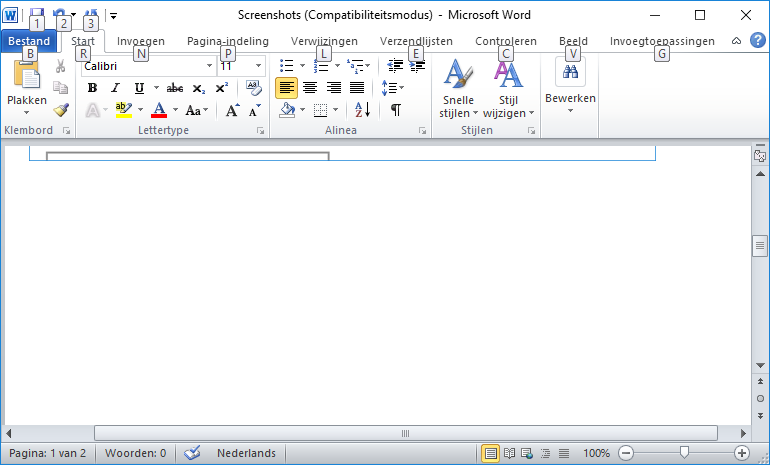Open the line spacing menu
The width and height of the screenshot is (770, 465).
click(x=392, y=88)
